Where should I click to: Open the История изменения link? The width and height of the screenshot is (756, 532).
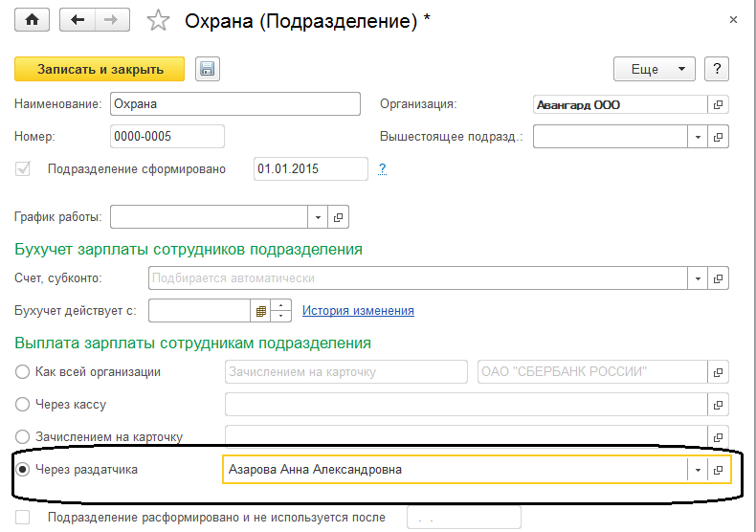(358, 311)
